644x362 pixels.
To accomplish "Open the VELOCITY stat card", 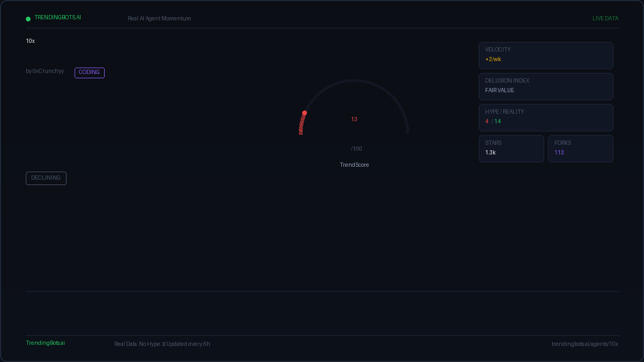I will (x=546, y=55).
